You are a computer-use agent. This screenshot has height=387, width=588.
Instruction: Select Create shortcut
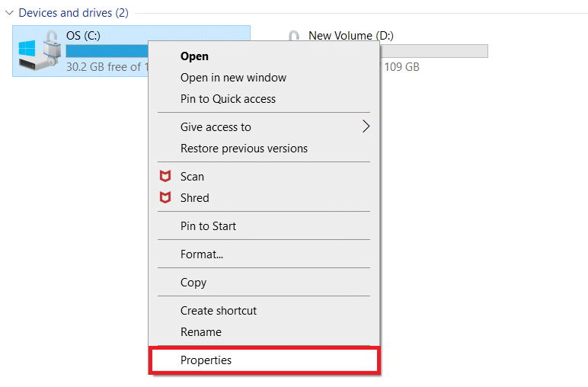pyautogui.click(x=219, y=310)
